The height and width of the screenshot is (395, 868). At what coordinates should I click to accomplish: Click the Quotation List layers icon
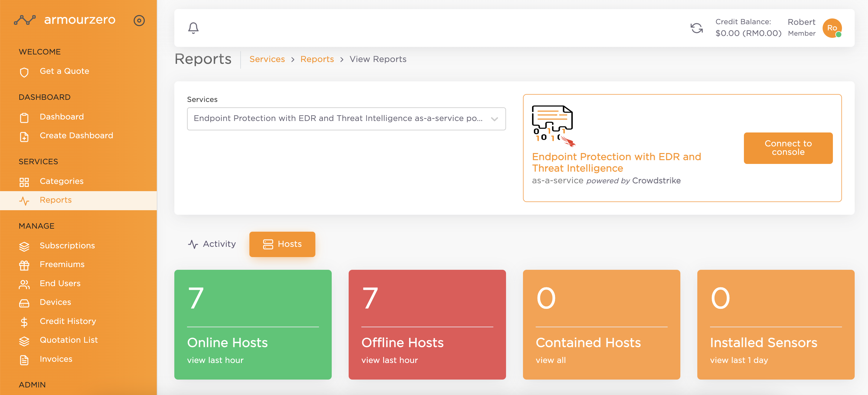point(24,341)
